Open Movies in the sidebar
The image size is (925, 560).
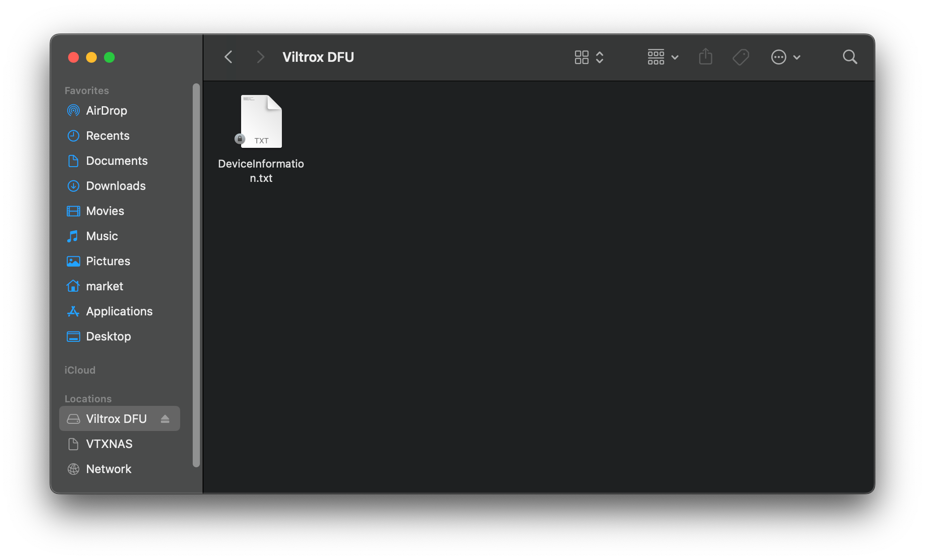(105, 211)
